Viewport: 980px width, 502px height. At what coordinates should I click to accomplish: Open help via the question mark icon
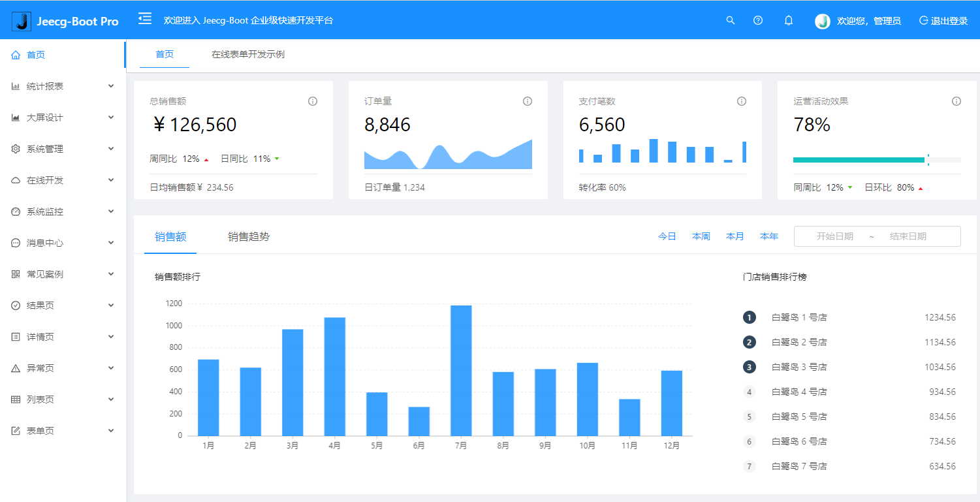pyautogui.click(x=758, y=20)
